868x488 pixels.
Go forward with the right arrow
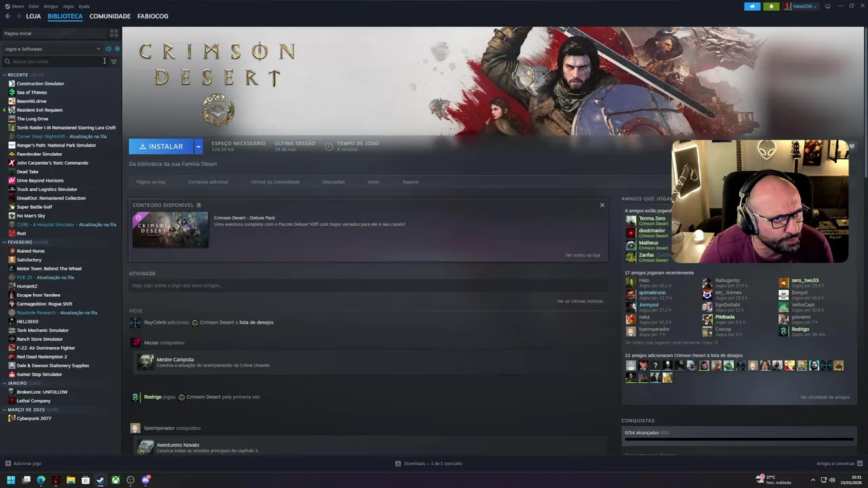click(x=18, y=16)
